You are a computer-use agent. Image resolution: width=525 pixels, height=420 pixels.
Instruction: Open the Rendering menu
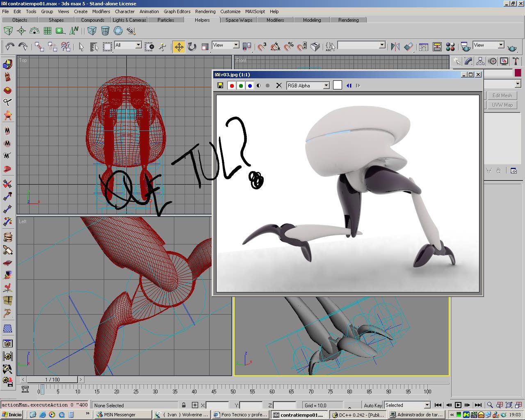coord(205,11)
